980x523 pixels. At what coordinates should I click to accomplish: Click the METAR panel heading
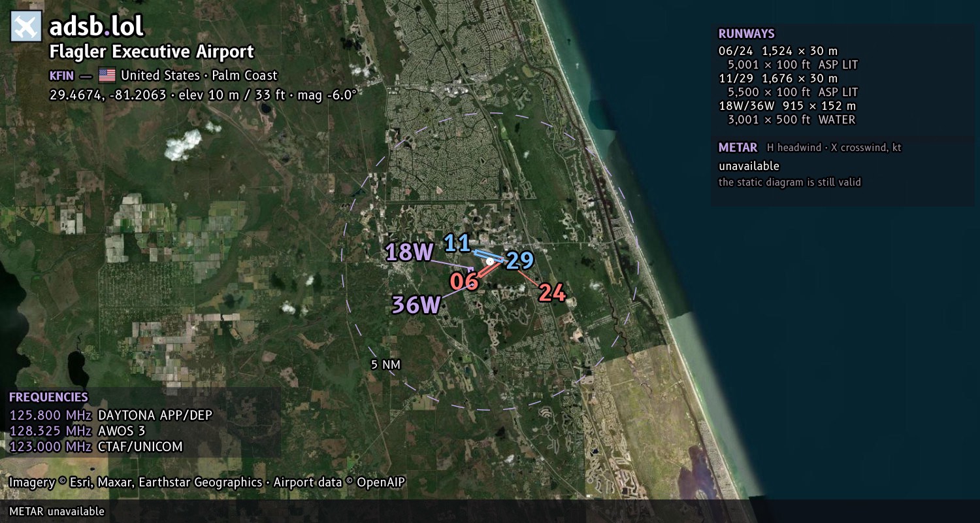[x=738, y=148]
